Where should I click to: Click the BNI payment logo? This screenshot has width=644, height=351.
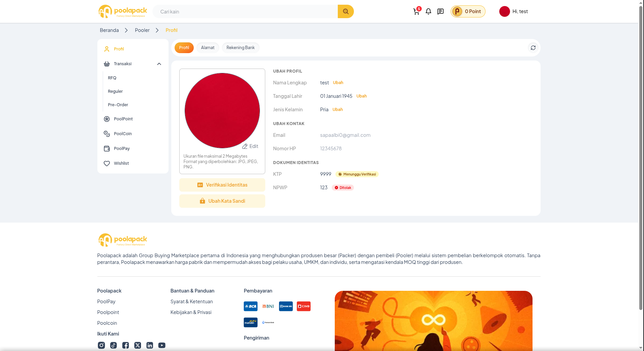click(x=268, y=306)
